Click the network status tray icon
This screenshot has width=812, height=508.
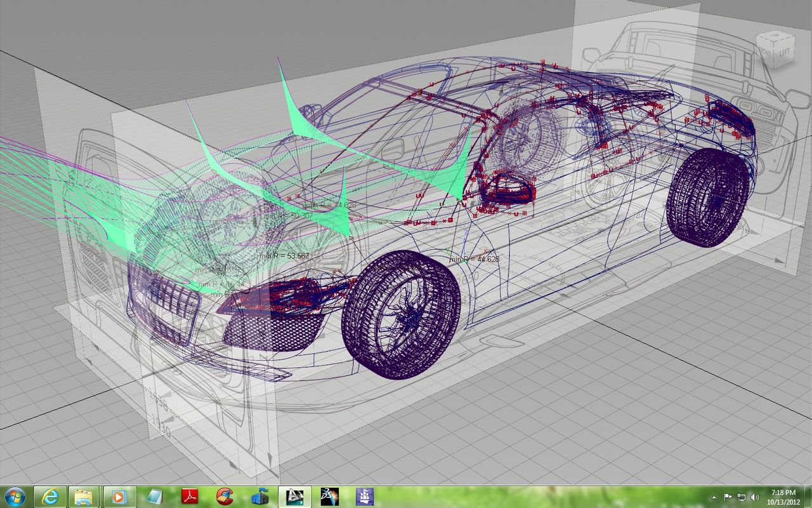(741, 497)
